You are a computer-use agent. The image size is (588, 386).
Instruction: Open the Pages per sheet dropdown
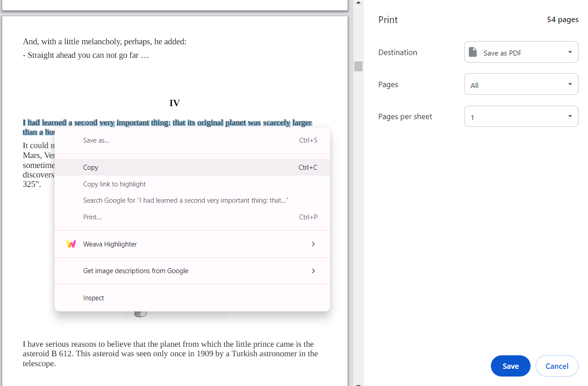(521, 116)
